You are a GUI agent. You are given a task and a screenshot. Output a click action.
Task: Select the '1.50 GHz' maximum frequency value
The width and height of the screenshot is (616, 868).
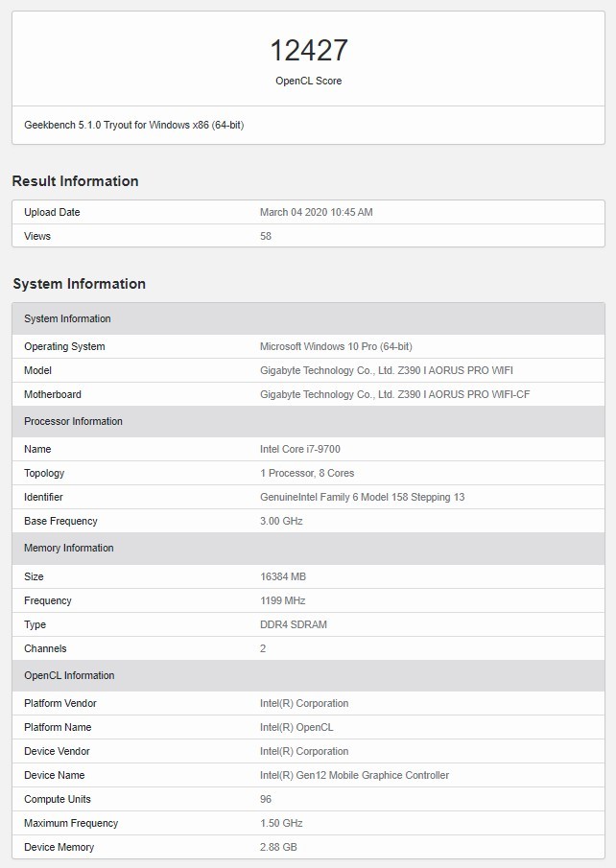point(281,823)
